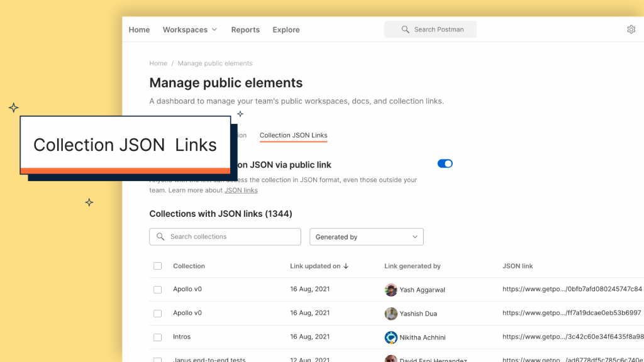This screenshot has width=644, height=362.
Task: Sort by the Link updated on arrow
Action: point(346,266)
